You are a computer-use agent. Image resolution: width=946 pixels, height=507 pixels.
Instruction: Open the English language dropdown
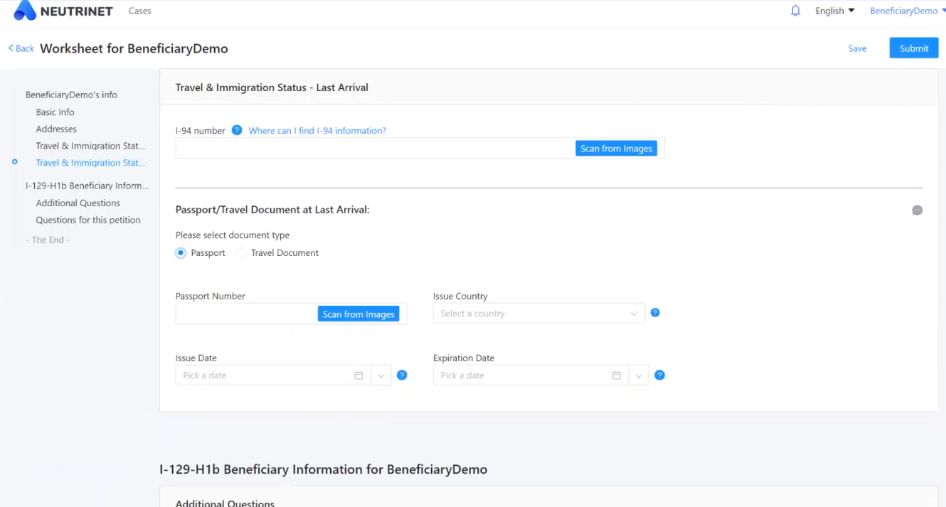[834, 10]
